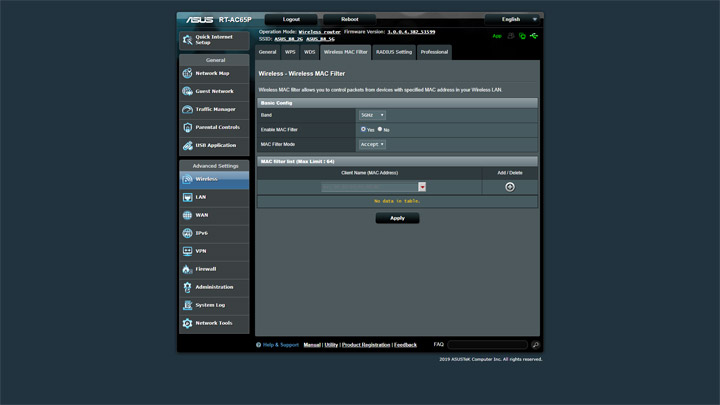Click the green network clients status icon
This screenshot has height=405, width=720.
tap(522, 36)
